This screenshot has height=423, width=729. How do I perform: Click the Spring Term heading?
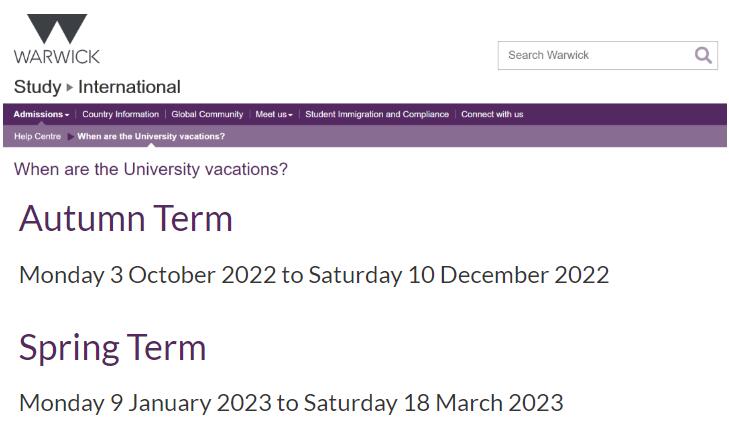(113, 348)
